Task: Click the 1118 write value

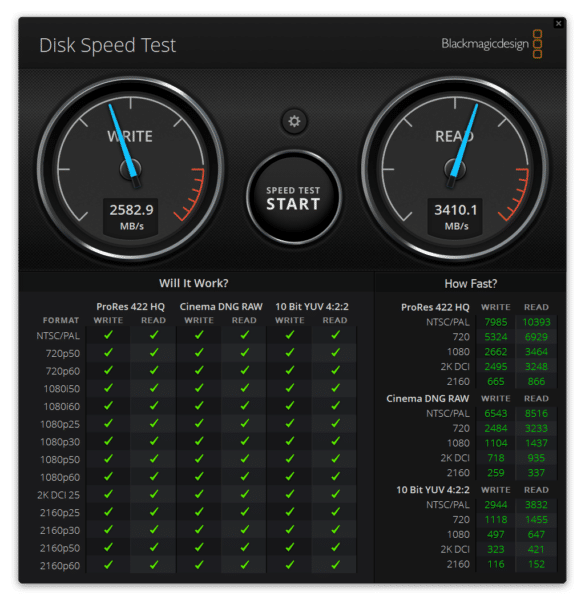Action: click(496, 520)
